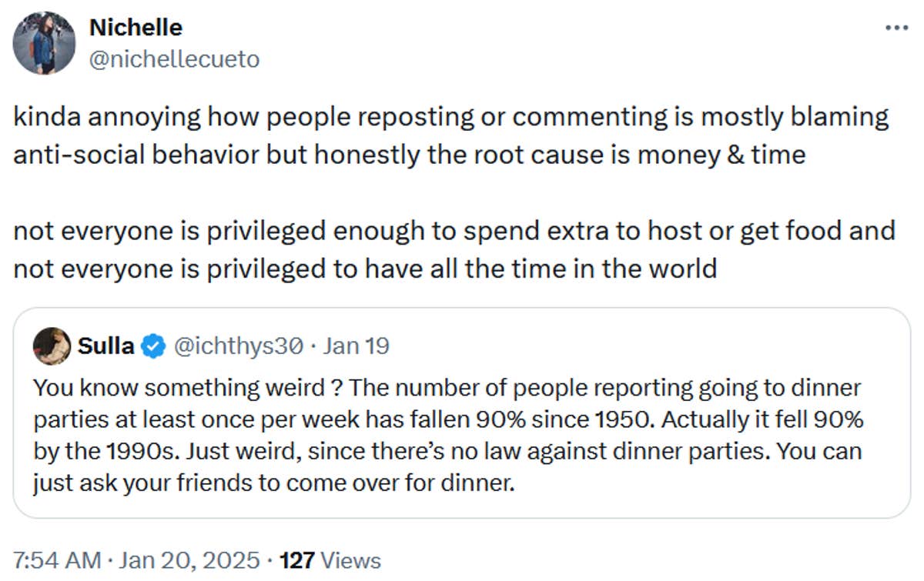
Task: Open Nichelle's profile via her display name
Action: [x=136, y=27]
